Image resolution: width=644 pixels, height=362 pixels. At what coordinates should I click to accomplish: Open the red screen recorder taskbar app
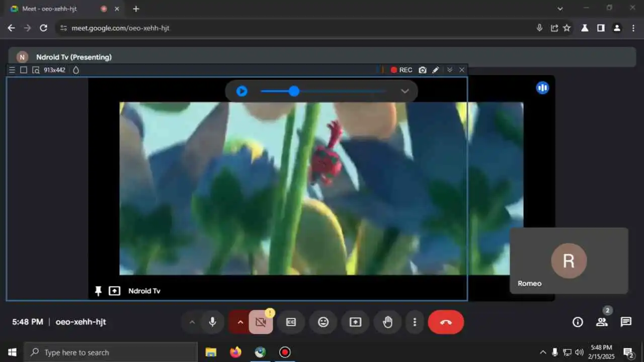(285, 352)
